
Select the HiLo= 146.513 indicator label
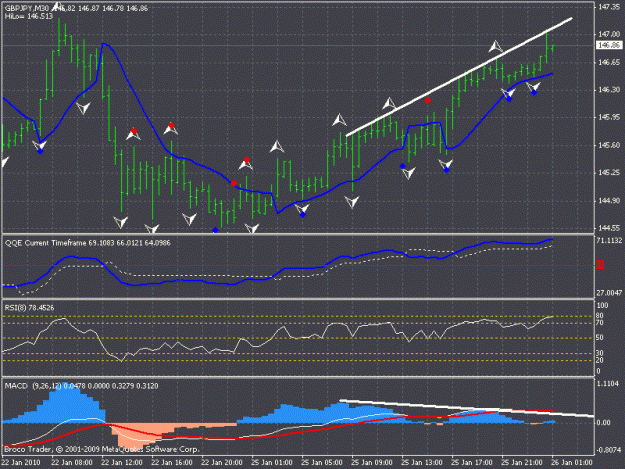coord(29,16)
